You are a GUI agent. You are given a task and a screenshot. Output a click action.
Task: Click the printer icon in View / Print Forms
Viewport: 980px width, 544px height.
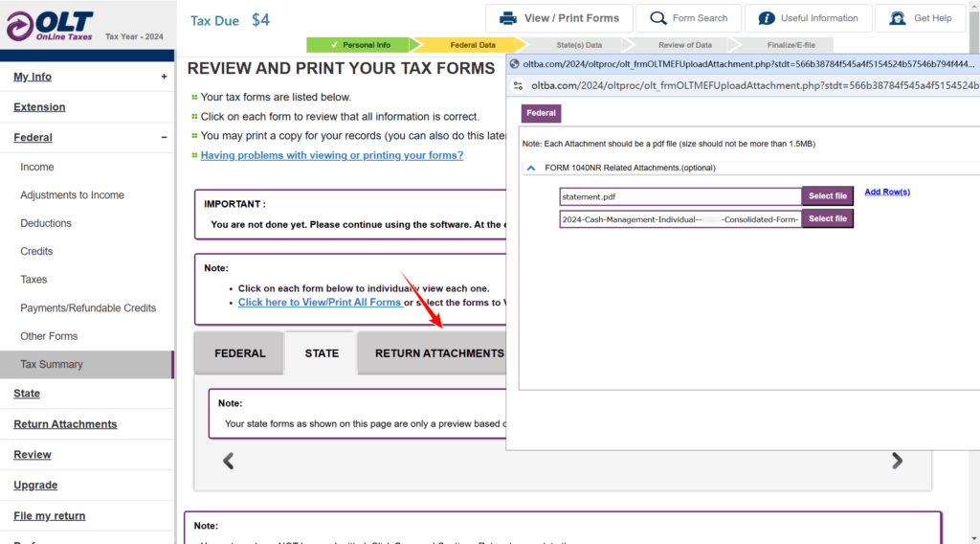point(508,19)
